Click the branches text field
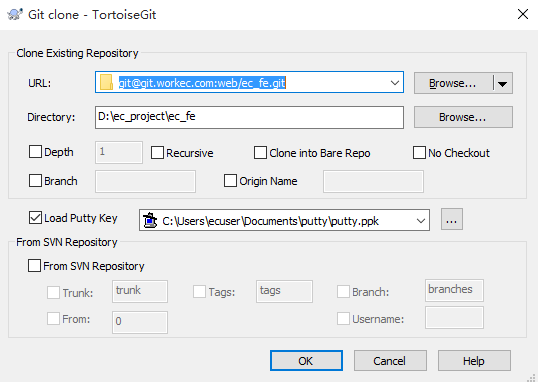538x382 pixels. tap(455, 290)
